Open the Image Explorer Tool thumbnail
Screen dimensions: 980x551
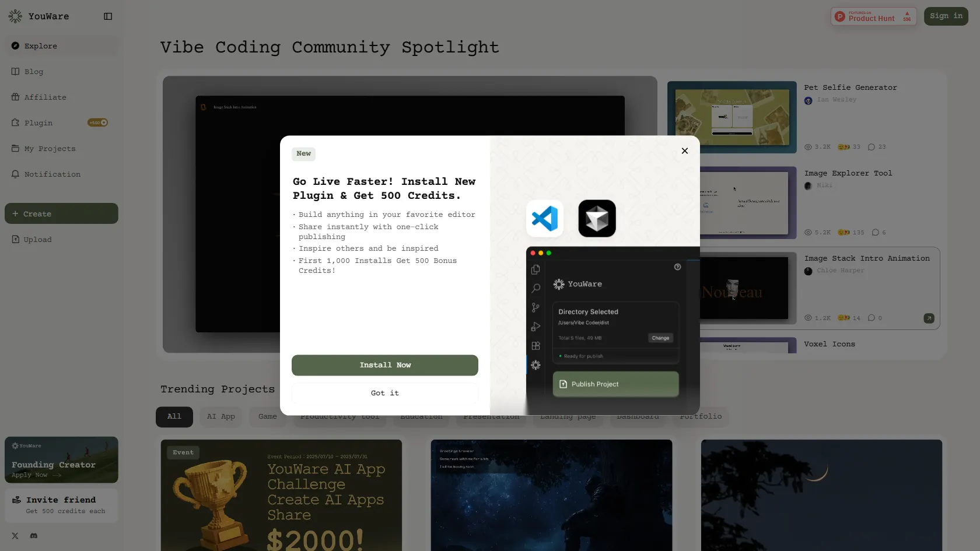[x=748, y=203]
